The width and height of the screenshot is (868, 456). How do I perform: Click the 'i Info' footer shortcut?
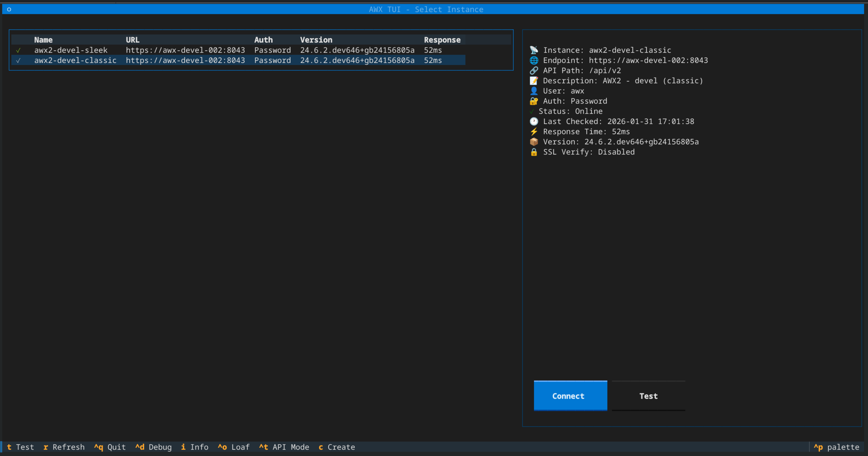195,447
